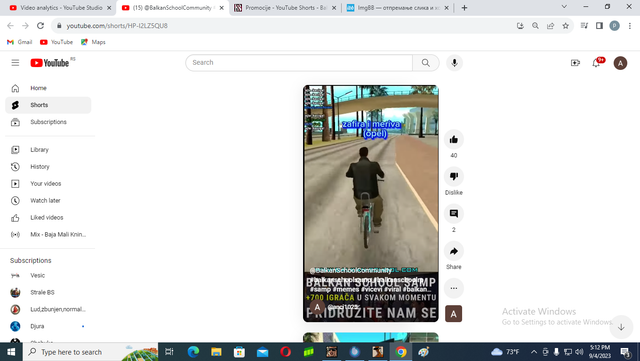Open Liked videos

[x=48, y=218]
